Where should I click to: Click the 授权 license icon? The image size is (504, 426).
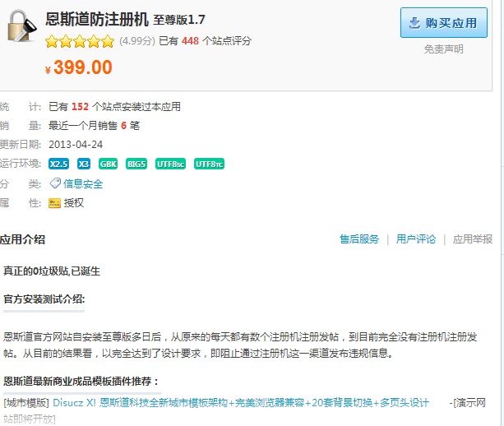55,202
